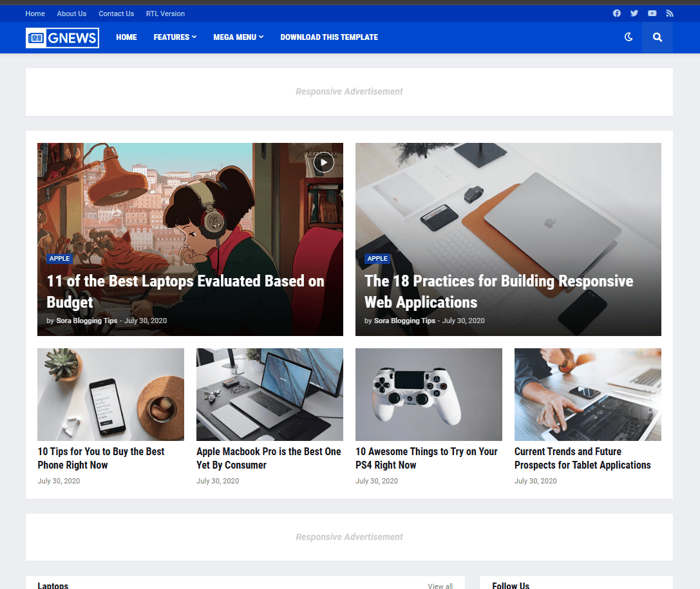This screenshot has width=700, height=589.
Task: Open the Contact Us link
Action: click(x=117, y=14)
